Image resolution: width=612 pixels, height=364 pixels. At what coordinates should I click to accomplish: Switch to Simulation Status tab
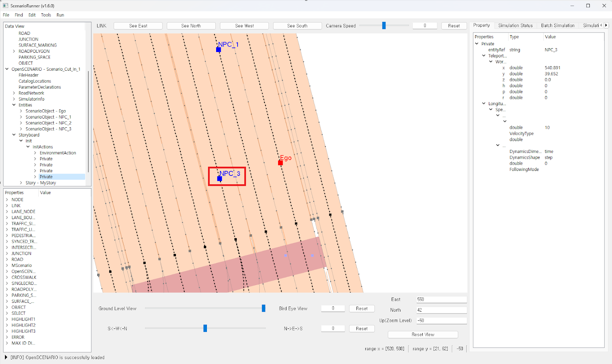pos(515,26)
